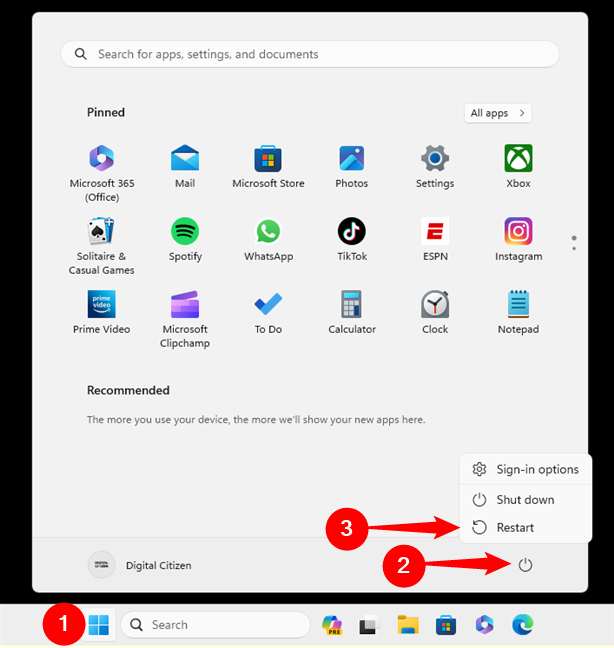Choose Restart from power menu

coord(526,527)
